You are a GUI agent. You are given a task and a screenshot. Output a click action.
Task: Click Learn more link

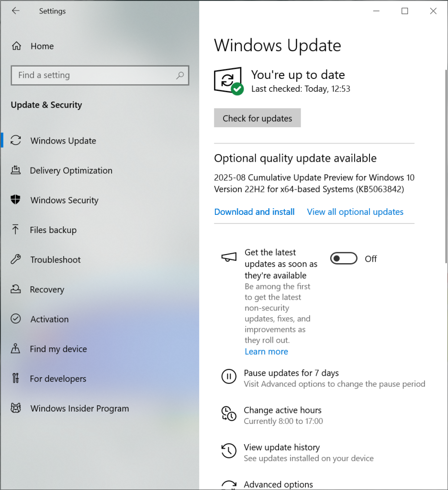point(267,352)
